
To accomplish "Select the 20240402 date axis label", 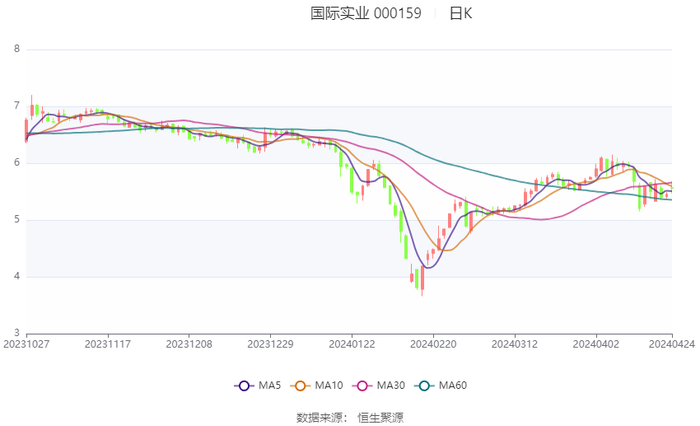I will pos(596,343).
